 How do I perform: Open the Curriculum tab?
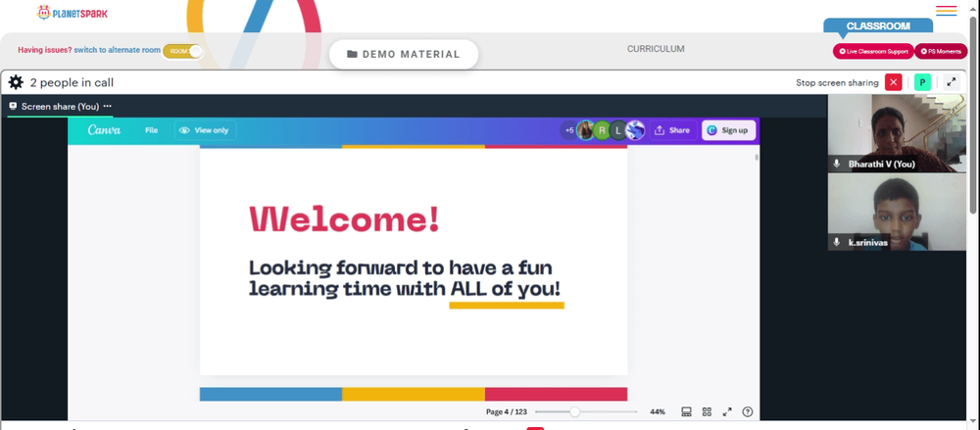tap(656, 49)
